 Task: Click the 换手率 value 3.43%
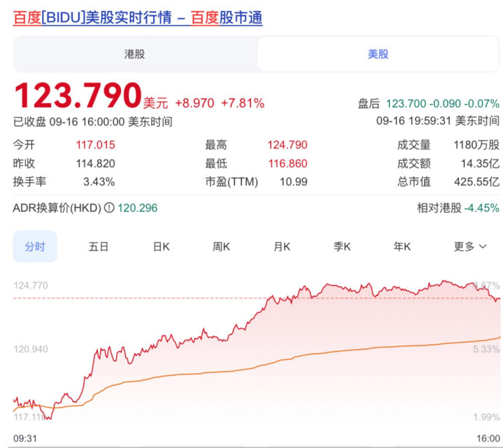coord(99,182)
